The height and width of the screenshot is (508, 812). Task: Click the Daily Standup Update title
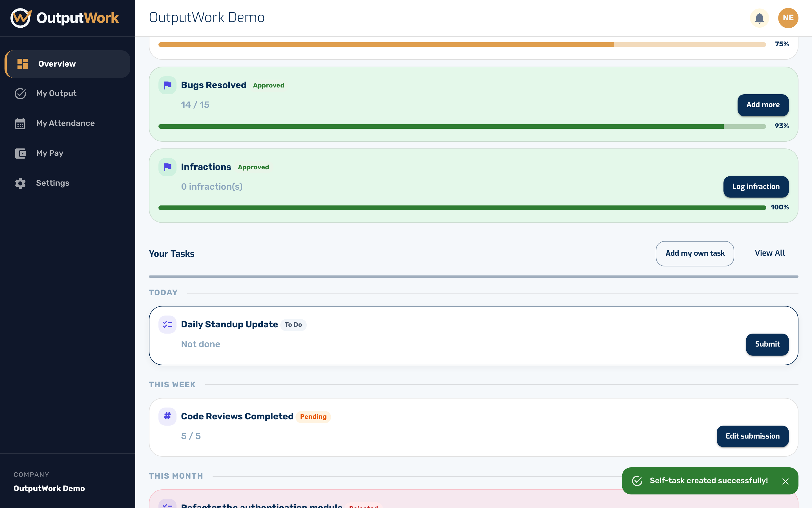click(229, 324)
